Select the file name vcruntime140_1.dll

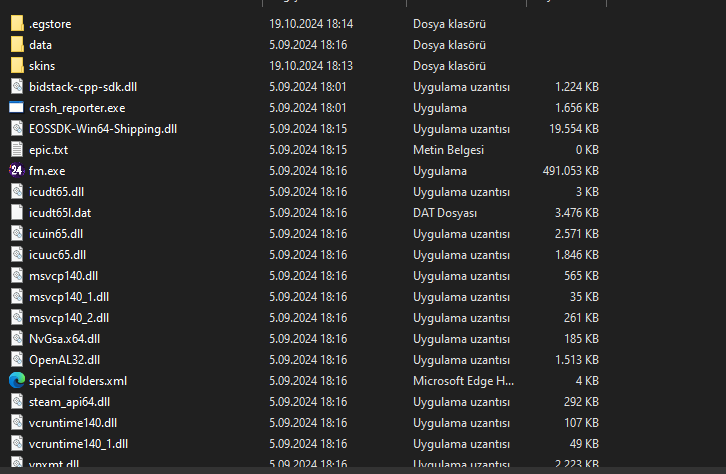(x=78, y=444)
